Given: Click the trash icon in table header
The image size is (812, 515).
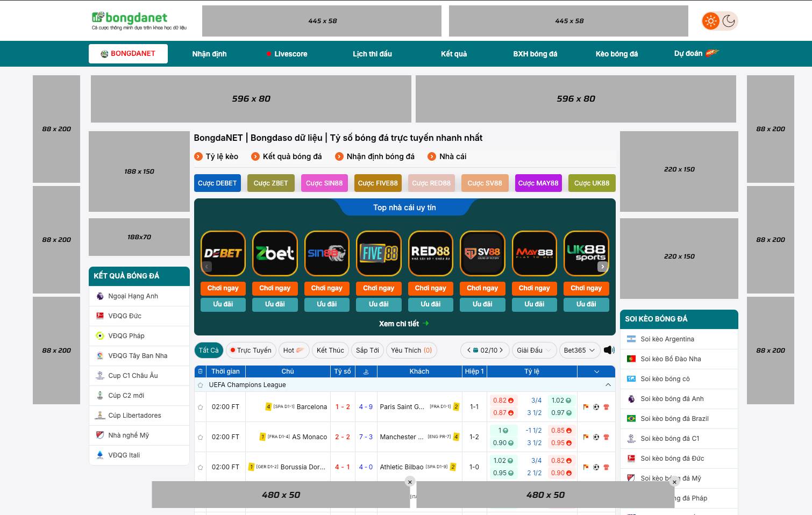Looking at the screenshot, I should tap(201, 371).
